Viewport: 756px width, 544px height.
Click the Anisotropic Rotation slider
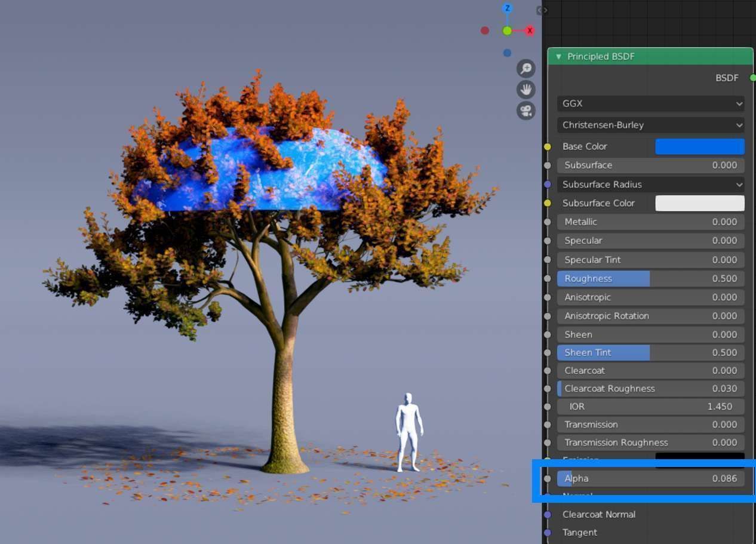651,316
